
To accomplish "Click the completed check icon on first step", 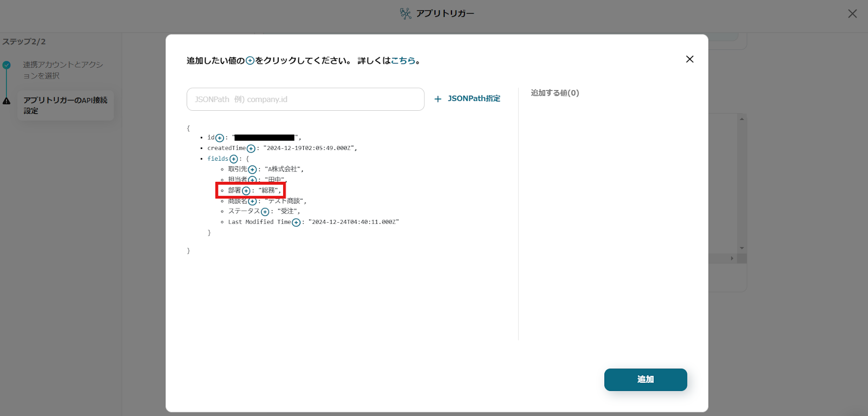I will (7, 65).
